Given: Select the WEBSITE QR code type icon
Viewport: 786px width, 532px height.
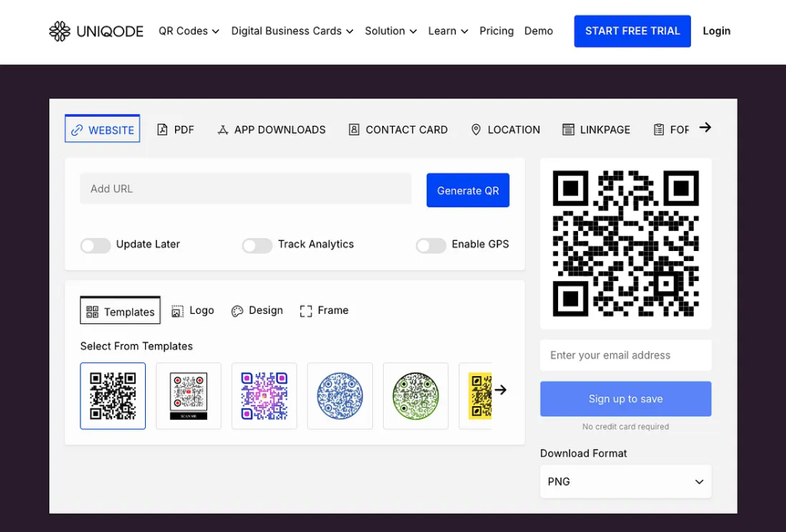Looking at the screenshot, I should click(76, 128).
